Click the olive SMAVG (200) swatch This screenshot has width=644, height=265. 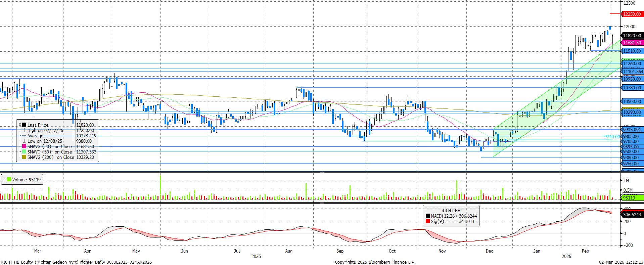[24, 157]
